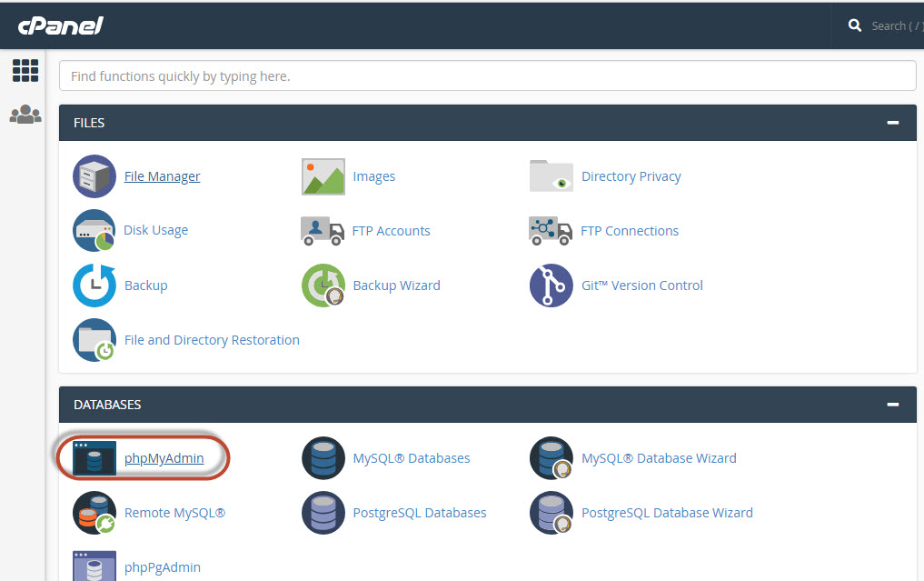Open the Disk Usage icon
This screenshot has width=924, height=581.
point(94,231)
